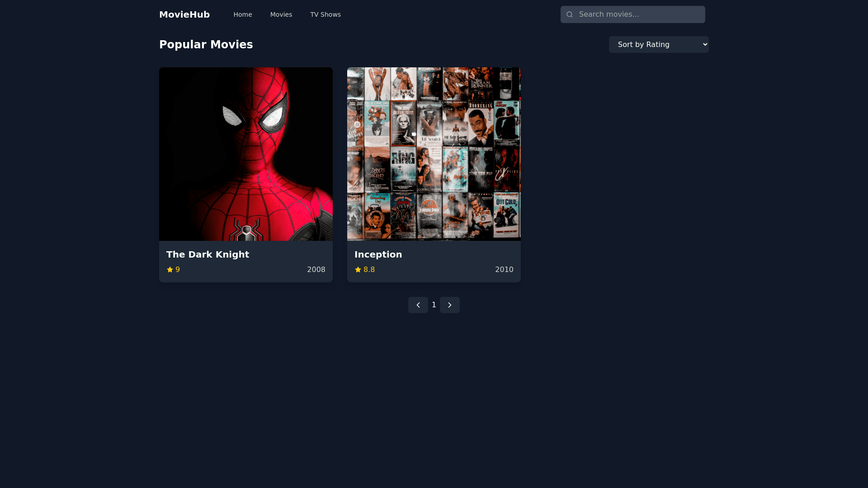Click Inception's star rating icon
The height and width of the screenshot is (488, 868).
pyautogui.click(x=358, y=270)
